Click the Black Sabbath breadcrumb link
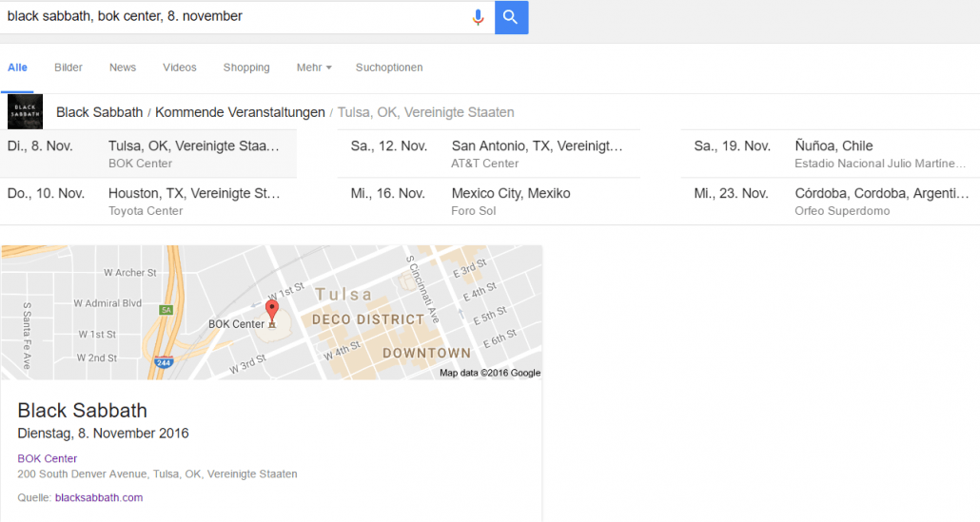Viewport: 980px width, 522px height. click(99, 112)
